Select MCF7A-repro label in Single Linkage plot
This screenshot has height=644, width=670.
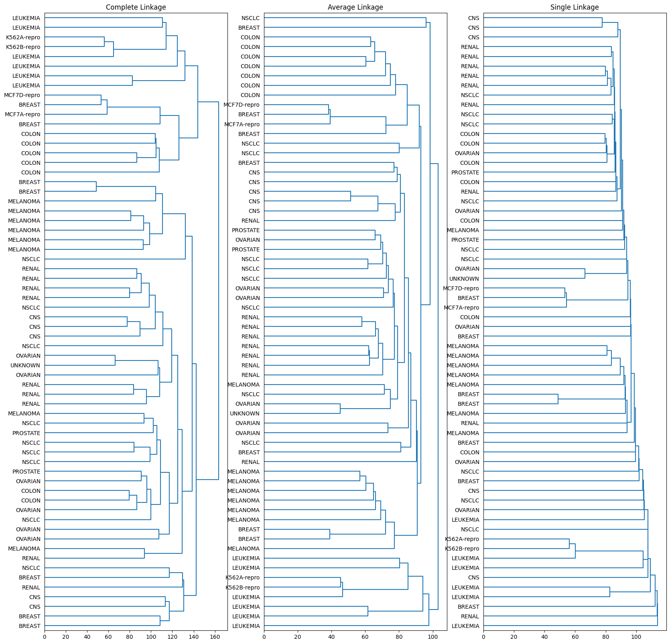tap(461, 308)
